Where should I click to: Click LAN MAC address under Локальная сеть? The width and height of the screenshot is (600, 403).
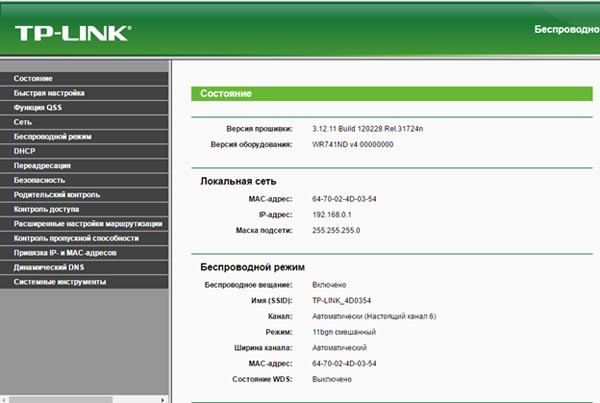point(344,199)
